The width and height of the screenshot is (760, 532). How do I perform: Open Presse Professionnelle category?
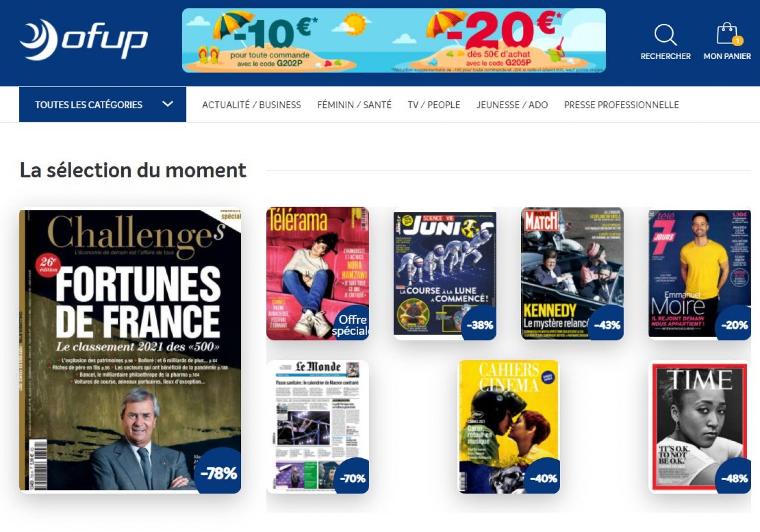621,105
